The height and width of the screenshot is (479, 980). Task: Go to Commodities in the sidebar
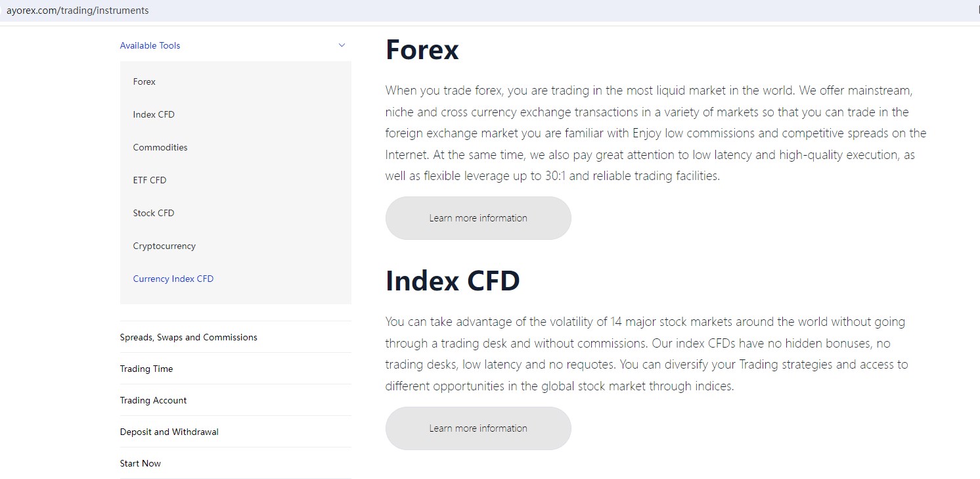click(x=160, y=147)
